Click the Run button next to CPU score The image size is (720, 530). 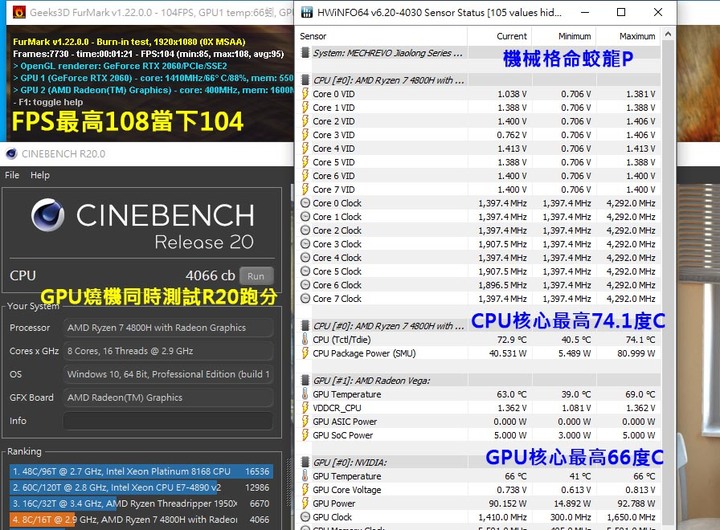(x=256, y=276)
